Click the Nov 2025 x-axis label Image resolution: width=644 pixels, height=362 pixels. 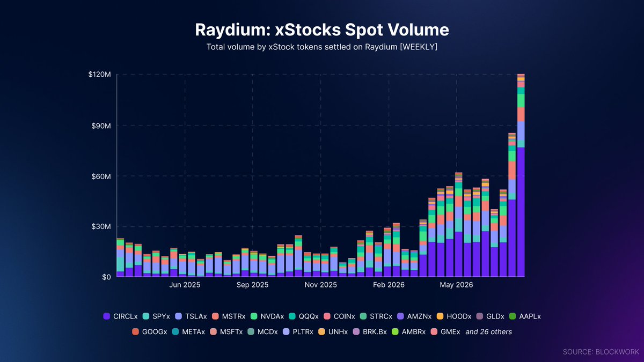click(320, 285)
